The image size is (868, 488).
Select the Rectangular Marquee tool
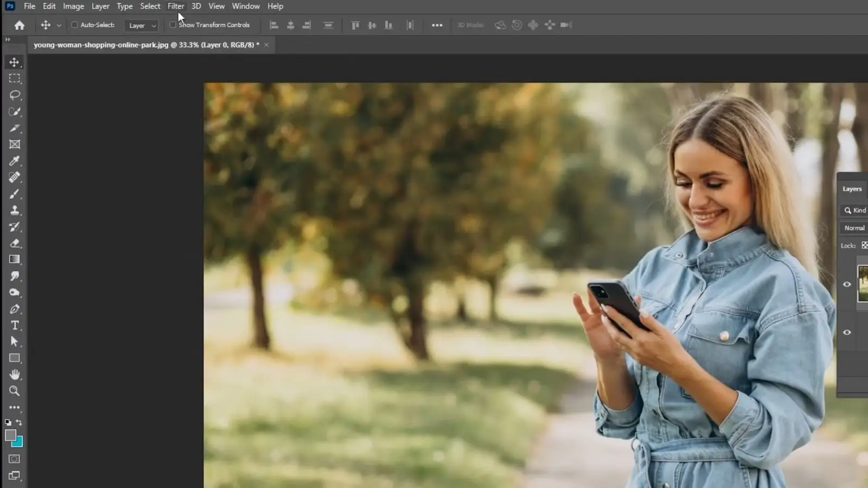click(15, 79)
